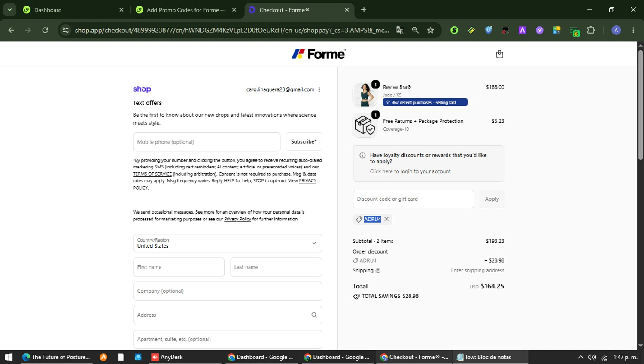644x364 pixels.
Task: Click the Total $164.25 amount
Action: click(492, 286)
